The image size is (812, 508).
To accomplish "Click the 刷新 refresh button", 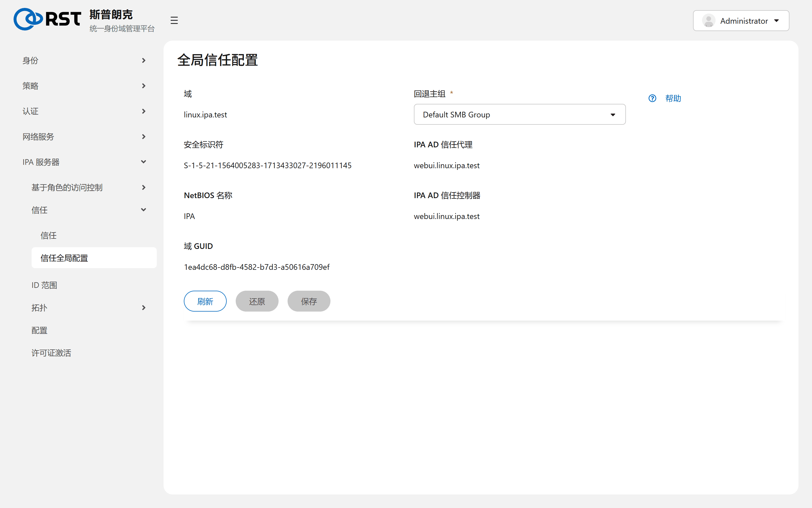I will (205, 301).
